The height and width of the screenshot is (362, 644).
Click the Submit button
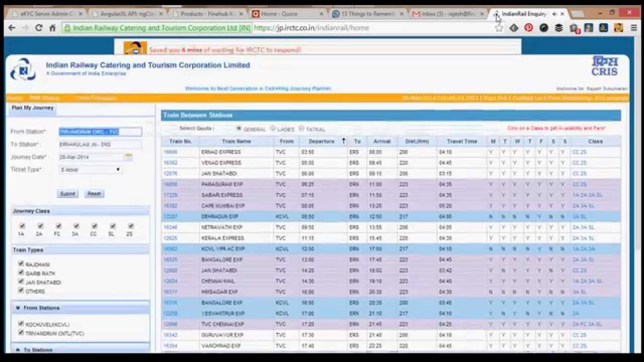[x=67, y=194]
